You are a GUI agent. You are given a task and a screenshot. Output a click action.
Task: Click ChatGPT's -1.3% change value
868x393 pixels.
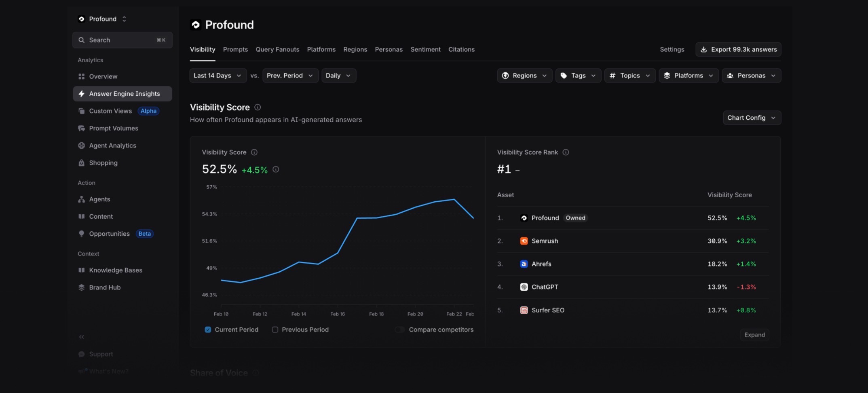click(746, 287)
